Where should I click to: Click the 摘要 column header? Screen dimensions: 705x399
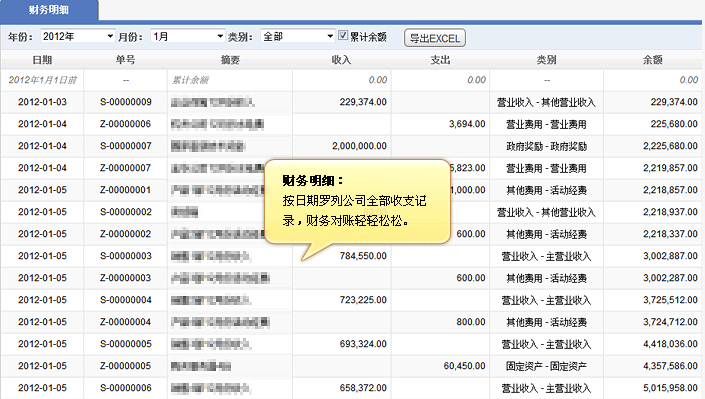[230, 60]
